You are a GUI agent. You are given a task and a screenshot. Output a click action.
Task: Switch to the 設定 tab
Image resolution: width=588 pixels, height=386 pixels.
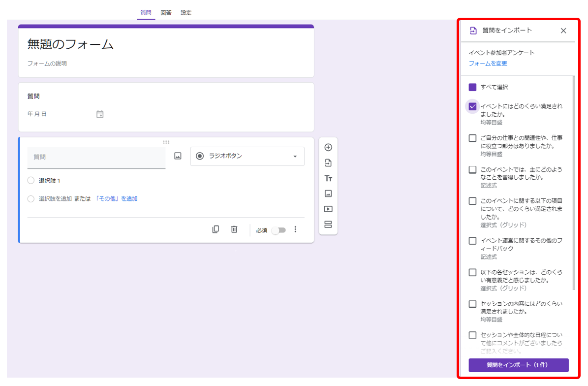pyautogui.click(x=186, y=12)
